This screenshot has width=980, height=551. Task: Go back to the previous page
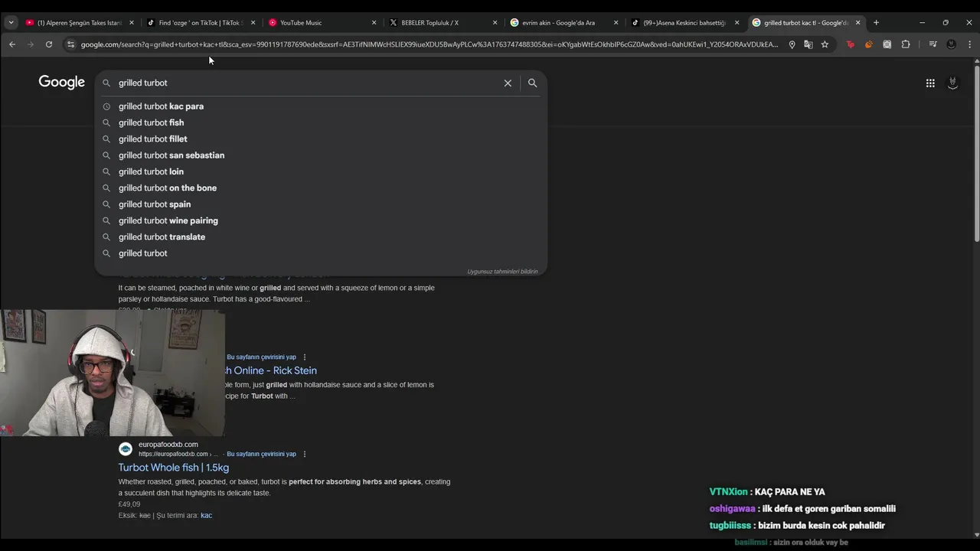[12, 44]
